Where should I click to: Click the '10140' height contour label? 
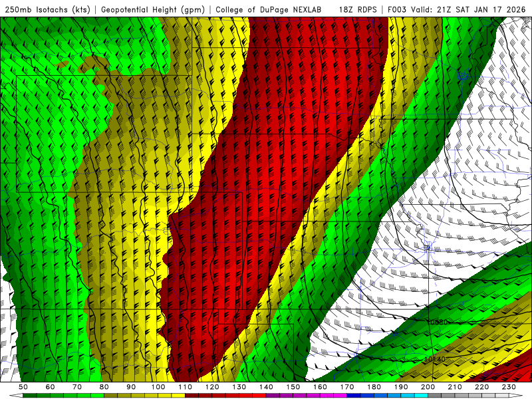point(435,359)
